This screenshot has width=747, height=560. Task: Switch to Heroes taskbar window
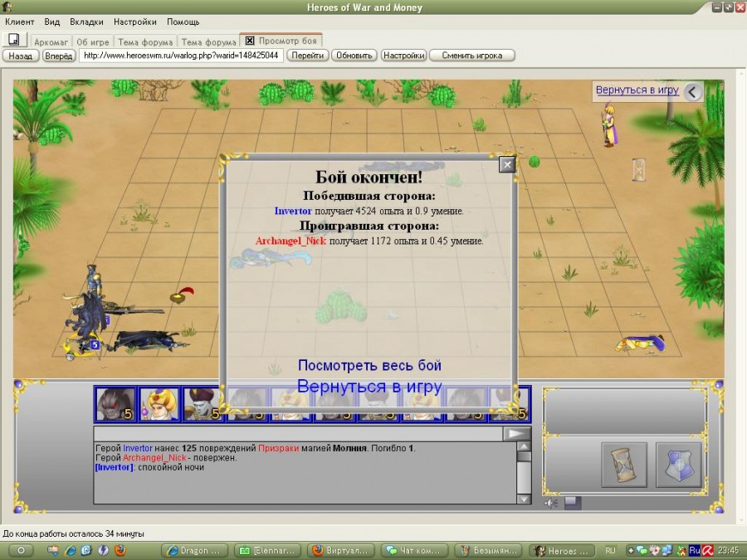point(562,551)
